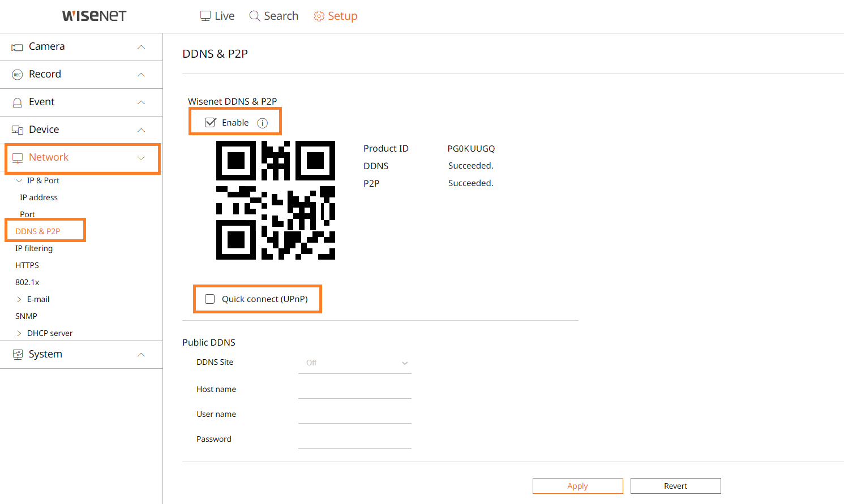Image resolution: width=844 pixels, height=504 pixels.
Task: Enable Quick connect (UPnP) checkbox
Action: (x=210, y=299)
